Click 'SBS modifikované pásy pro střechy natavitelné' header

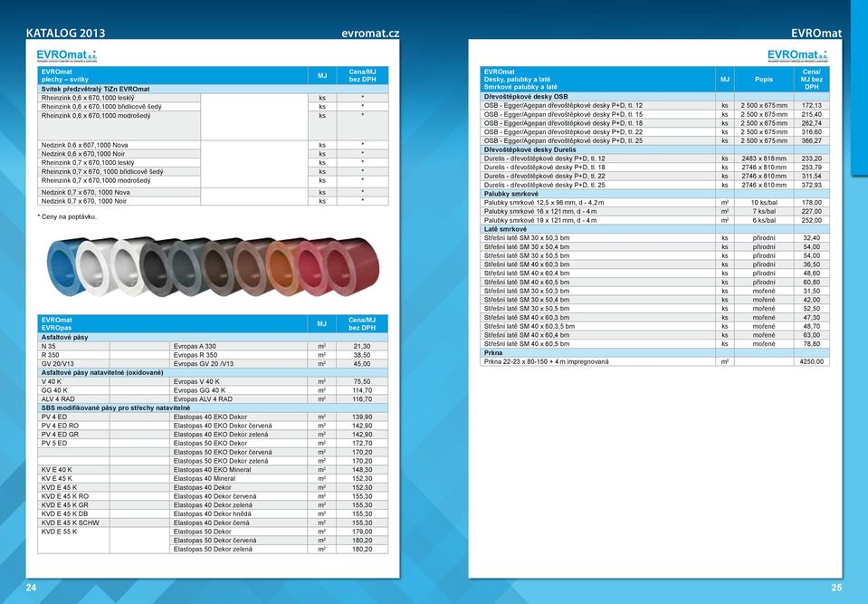point(213,408)
